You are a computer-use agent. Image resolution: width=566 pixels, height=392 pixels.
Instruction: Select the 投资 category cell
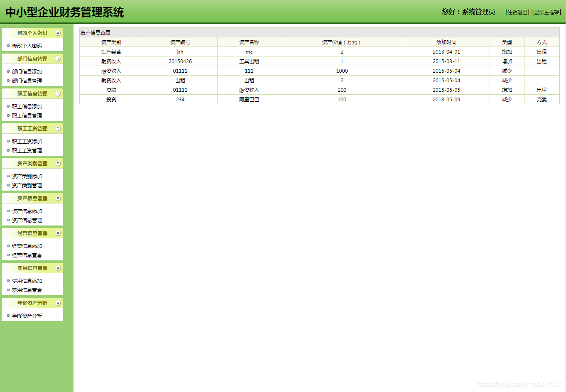click(x=111, y=100)
